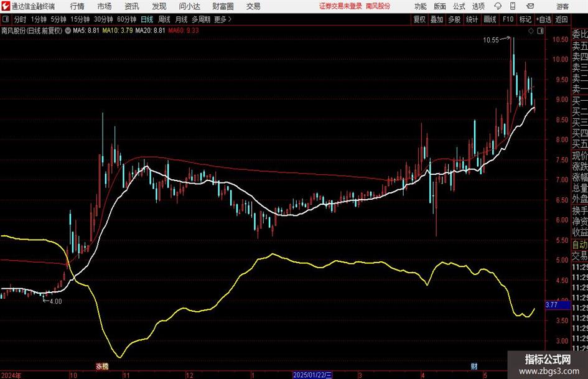
Task: Open the 发现 menu
Action: pyautogui.click(x=159, y=6)
